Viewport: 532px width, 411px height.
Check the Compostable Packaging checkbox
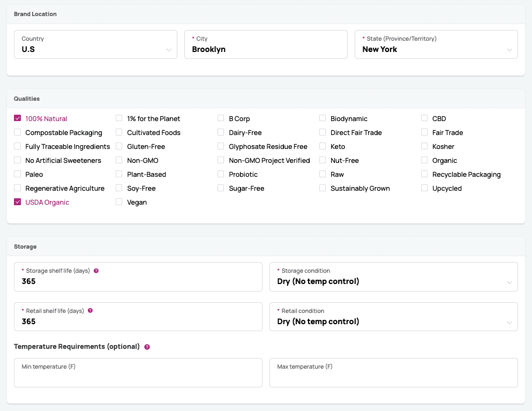coord(18,132)
